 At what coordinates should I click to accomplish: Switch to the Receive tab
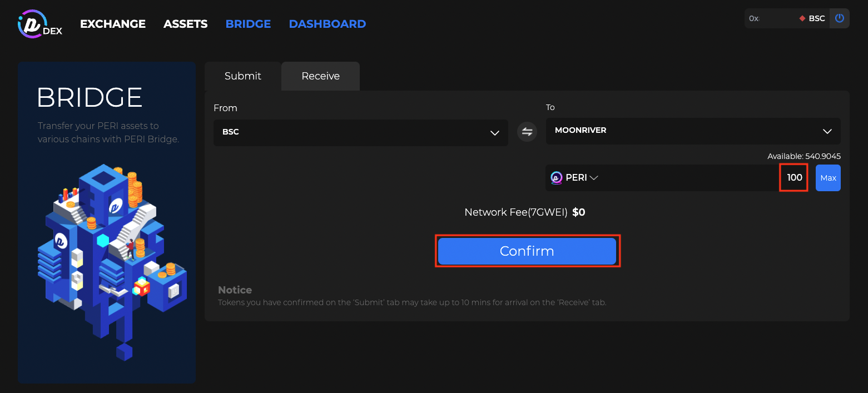coord(321,76)
